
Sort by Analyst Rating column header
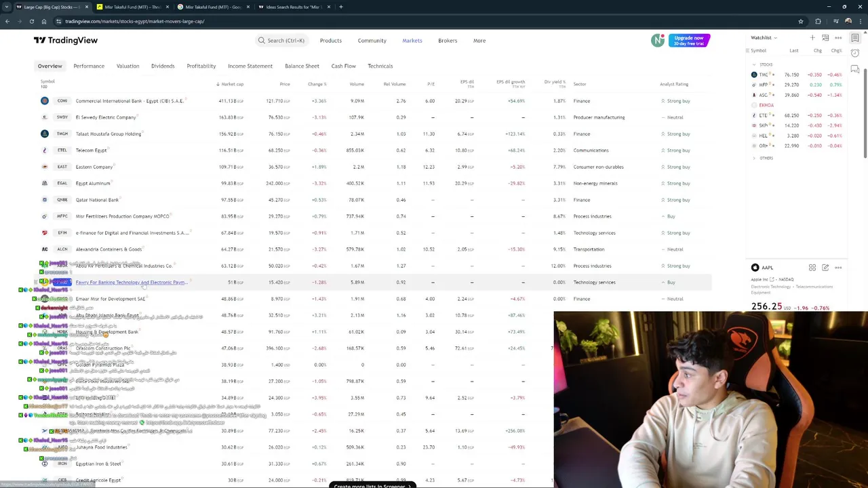coord(674,84)
